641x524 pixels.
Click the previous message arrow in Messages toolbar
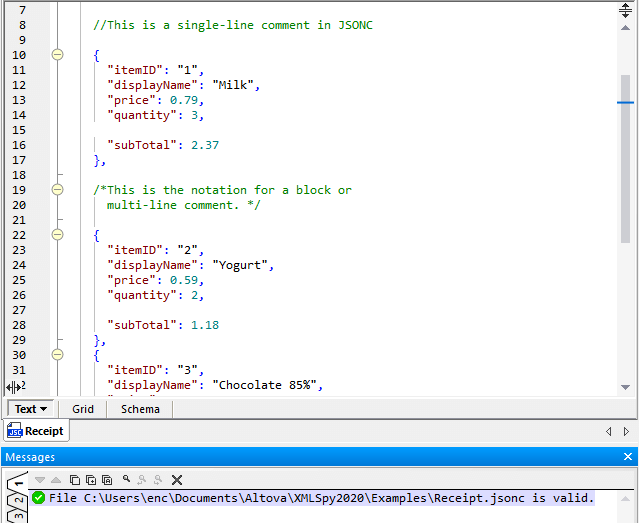[56, 480]
